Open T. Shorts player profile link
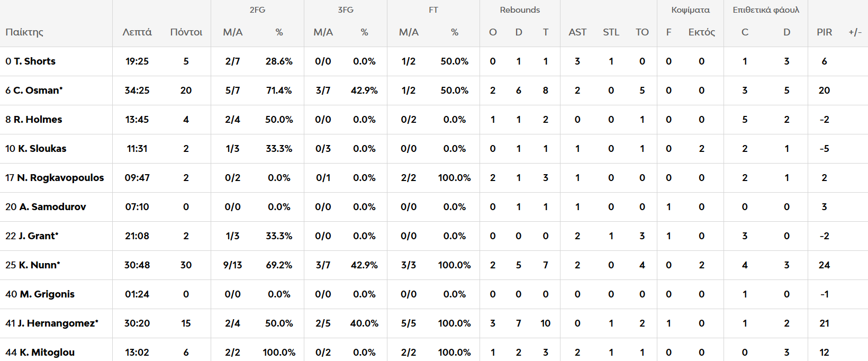Screen dimensions: 868x361 click(34, 61)
